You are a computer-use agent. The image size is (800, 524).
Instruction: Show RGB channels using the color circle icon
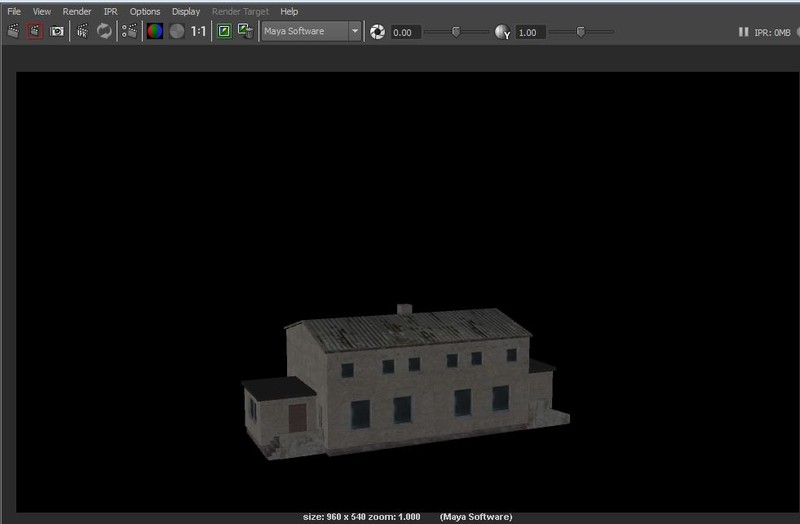155,31
